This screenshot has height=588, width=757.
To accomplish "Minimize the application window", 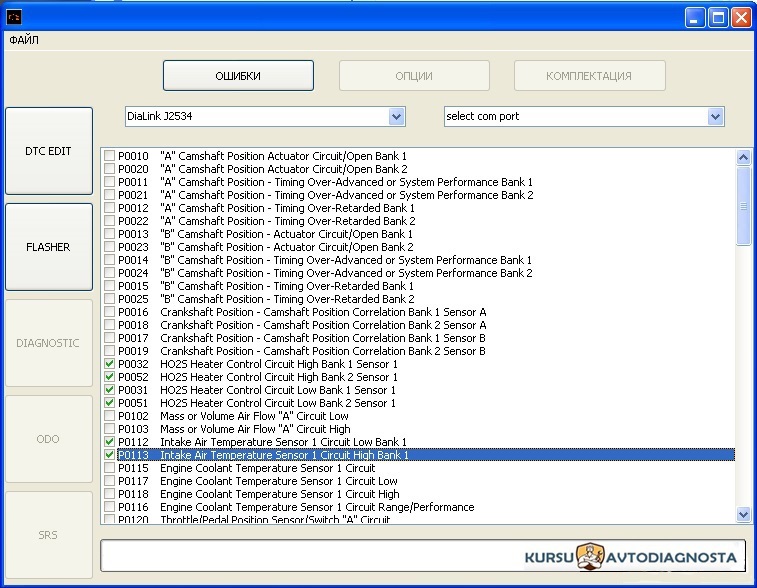I will 695,18.
